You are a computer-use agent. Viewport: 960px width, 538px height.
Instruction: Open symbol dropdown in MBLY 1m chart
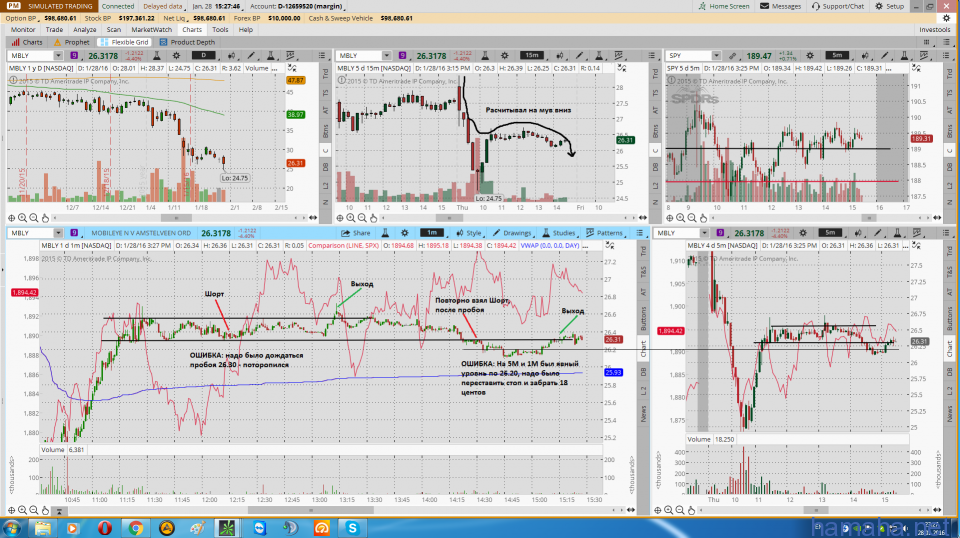58,233
